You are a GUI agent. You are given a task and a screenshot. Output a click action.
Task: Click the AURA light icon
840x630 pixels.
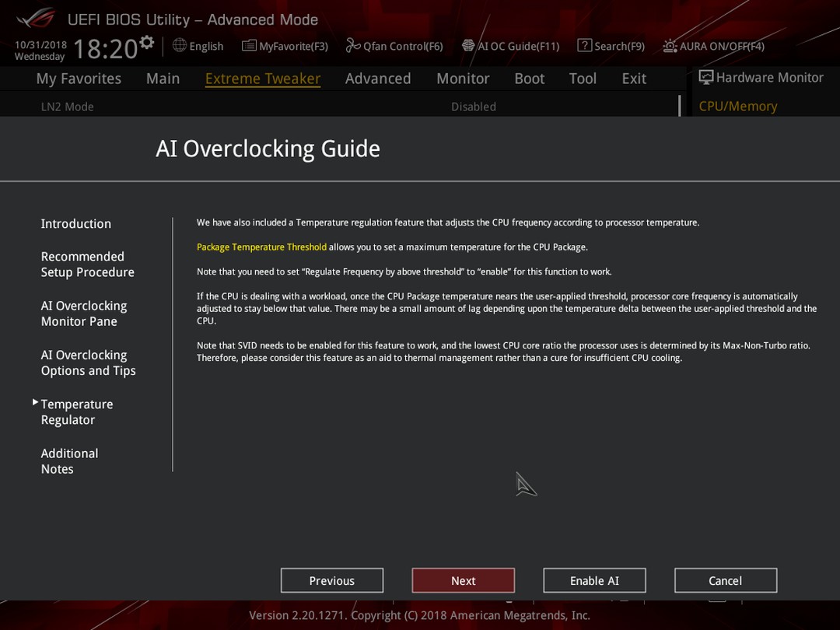coord(670,46)
